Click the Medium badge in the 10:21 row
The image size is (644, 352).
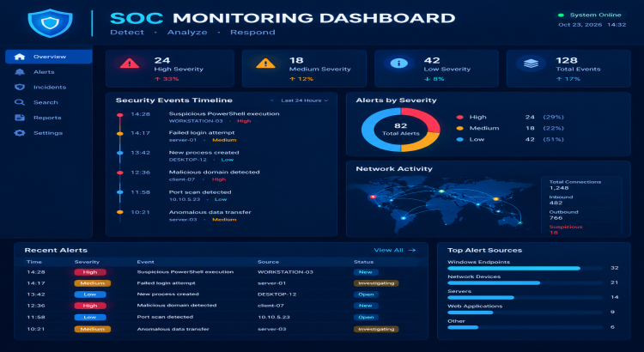[93, 329]
